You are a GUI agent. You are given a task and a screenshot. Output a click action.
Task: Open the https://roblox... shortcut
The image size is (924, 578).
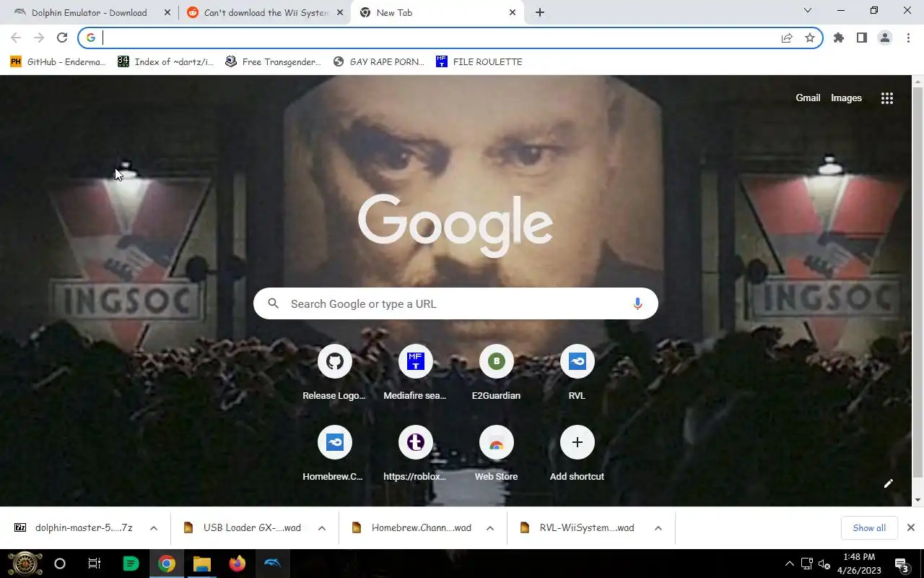415,454
